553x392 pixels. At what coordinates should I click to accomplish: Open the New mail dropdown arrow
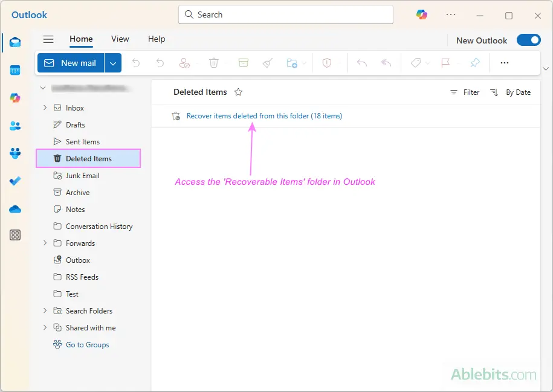pyautogui.click(x=113, y=63)
